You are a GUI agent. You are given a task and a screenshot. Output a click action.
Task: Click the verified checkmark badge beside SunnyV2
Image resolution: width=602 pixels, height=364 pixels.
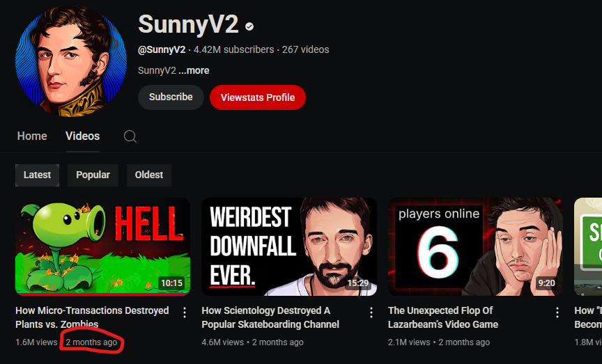tap(249, 26)
